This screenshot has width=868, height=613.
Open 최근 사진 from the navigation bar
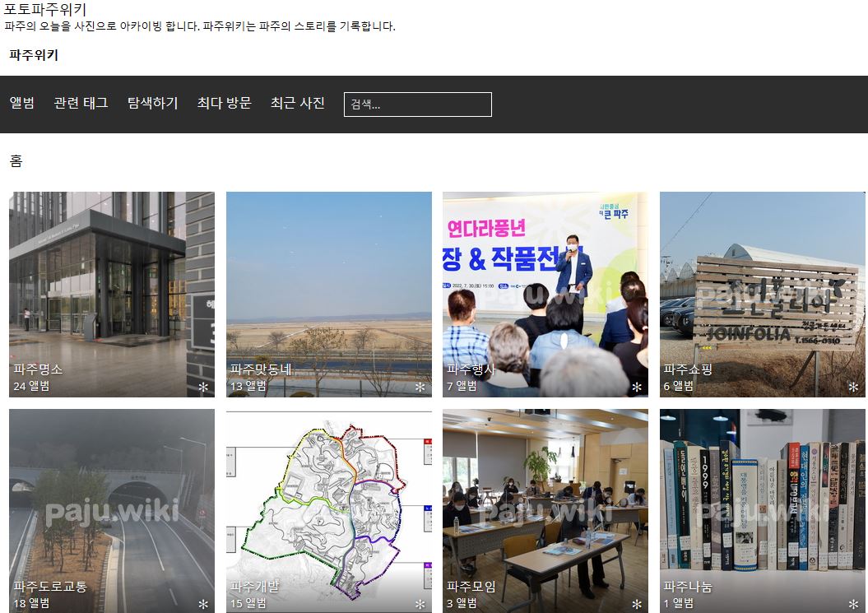(x=298, y=104)
